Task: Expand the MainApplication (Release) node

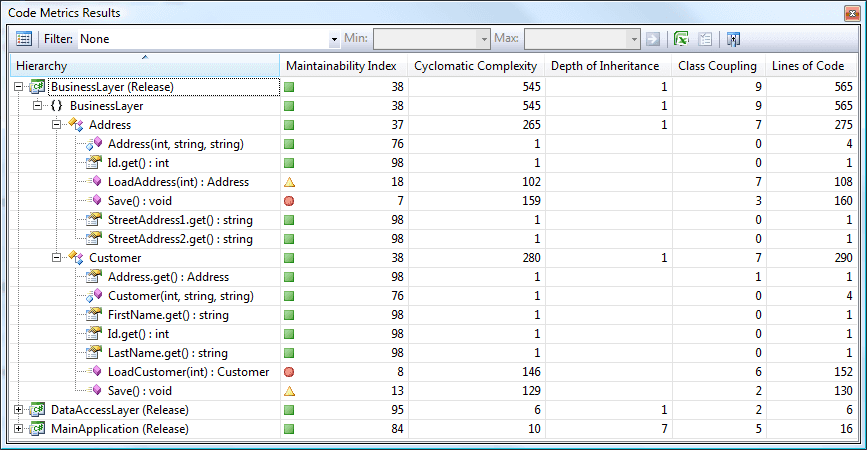Action: (19, 429)
